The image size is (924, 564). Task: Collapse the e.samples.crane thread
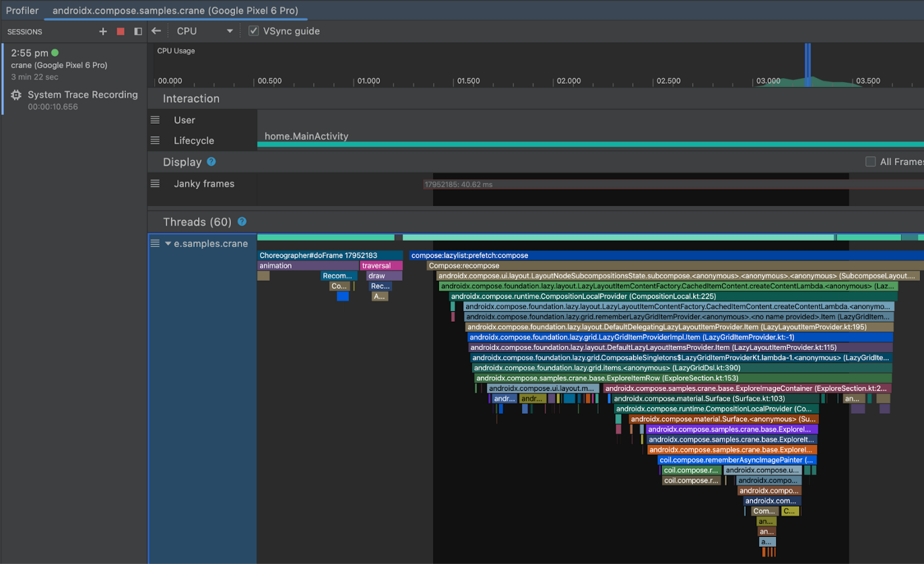point(169,243)
